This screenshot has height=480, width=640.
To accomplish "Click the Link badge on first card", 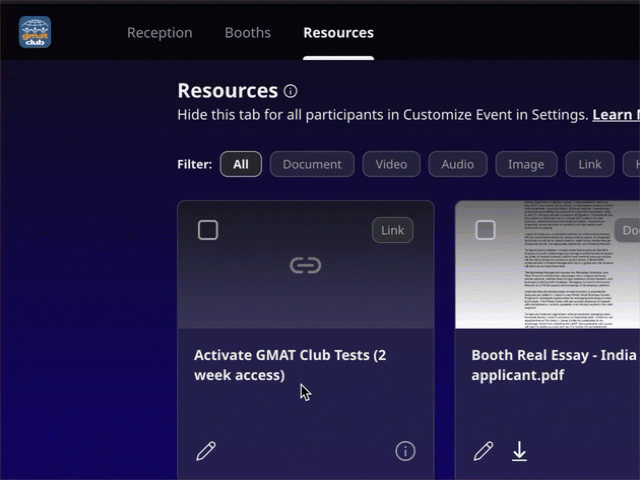I will click(x=392, y=230).
